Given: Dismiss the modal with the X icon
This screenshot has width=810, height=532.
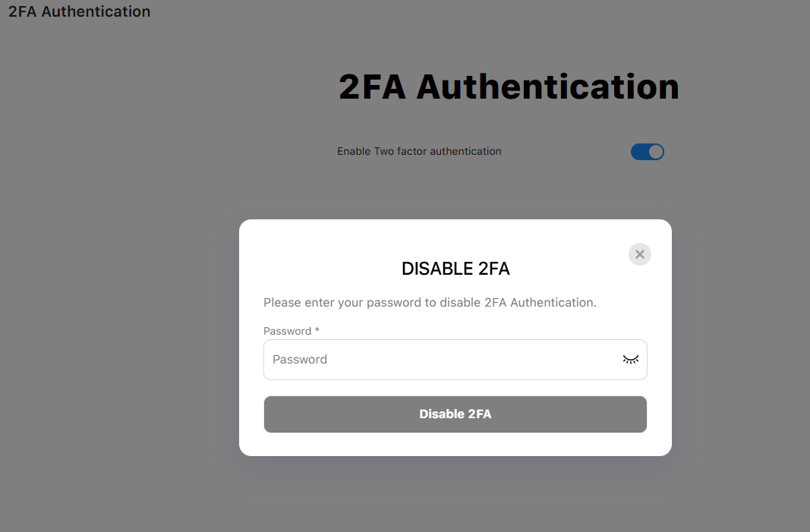Looking at the screenshot, I should coord(640,254).
